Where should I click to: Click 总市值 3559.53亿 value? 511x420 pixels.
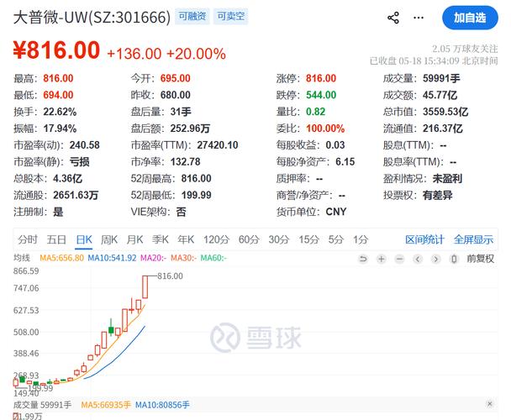(x=445, y=112)
